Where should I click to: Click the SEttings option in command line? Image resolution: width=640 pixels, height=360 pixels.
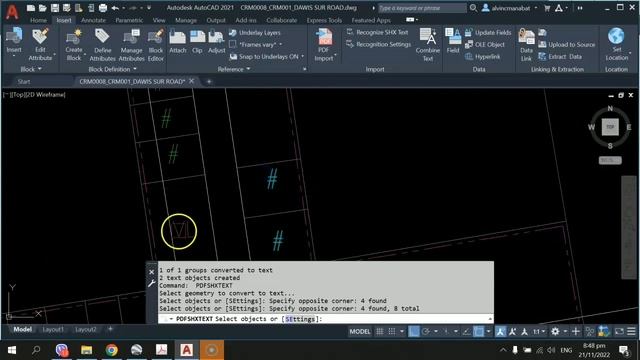click(x=300, y=319)
